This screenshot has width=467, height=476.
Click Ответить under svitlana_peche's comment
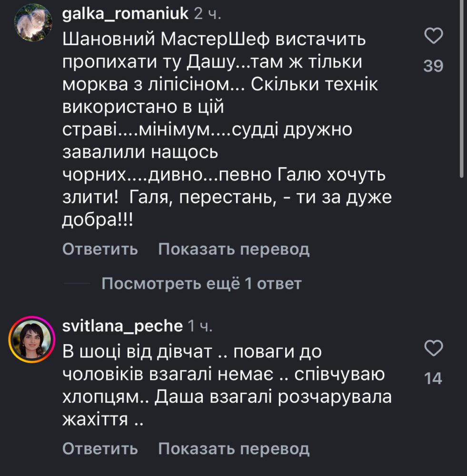coord(100,448)
